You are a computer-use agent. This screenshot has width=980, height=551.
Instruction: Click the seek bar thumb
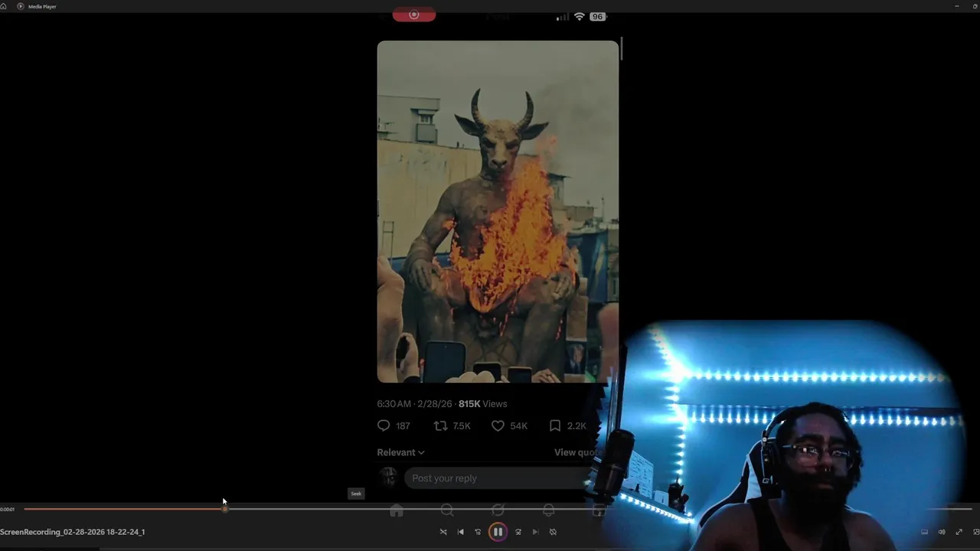(224, 509)
